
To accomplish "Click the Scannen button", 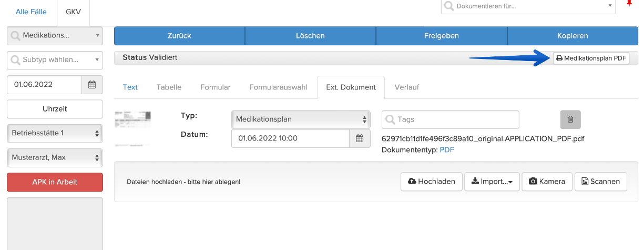I will 601,181.
